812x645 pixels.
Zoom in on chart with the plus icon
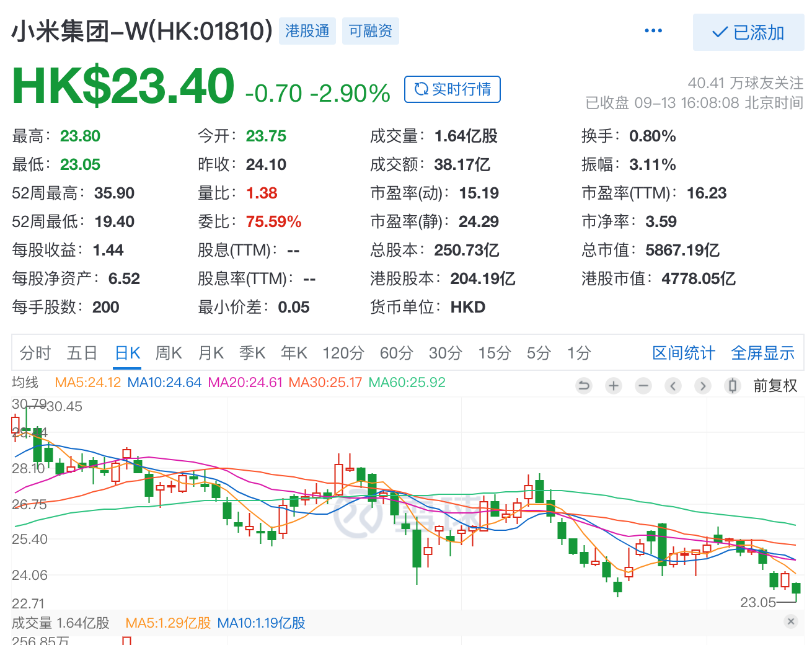(613, 386)
